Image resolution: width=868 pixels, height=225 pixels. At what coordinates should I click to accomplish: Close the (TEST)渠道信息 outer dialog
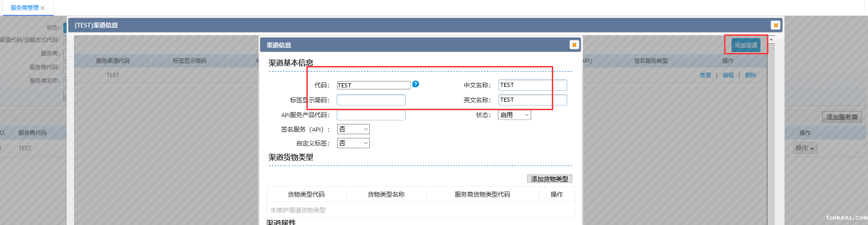[775, 25]
